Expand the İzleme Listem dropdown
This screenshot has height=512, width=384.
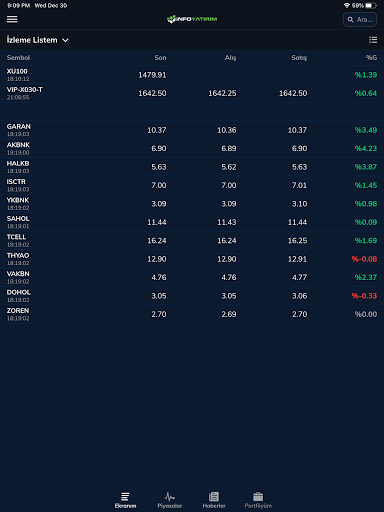(x=38, y=40)
